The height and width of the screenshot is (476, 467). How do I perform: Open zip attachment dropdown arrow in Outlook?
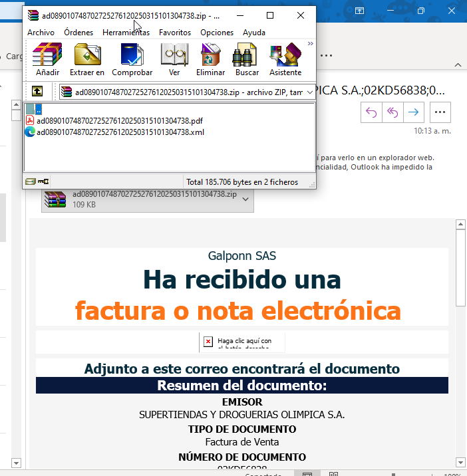245,199
